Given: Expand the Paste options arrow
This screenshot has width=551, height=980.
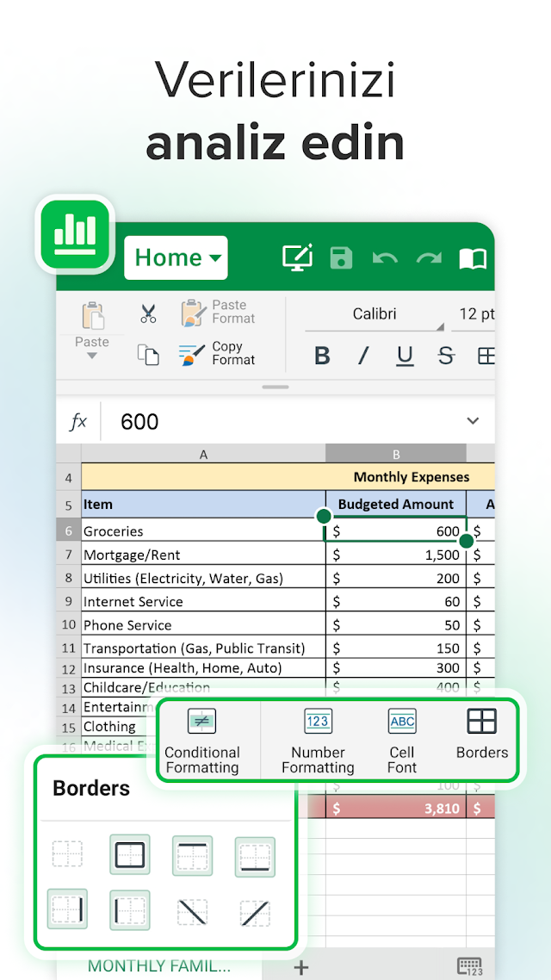Looking at the screenshot, I should (x=92, y=356).
